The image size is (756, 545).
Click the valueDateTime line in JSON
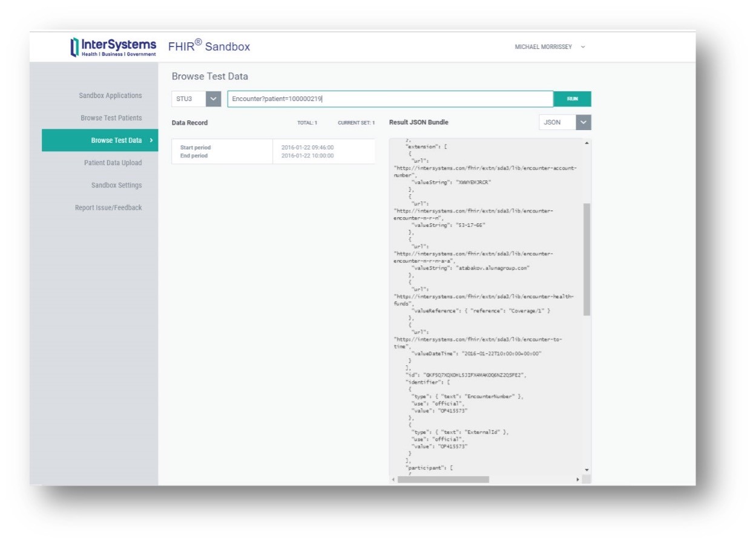(x=476, y=353)
